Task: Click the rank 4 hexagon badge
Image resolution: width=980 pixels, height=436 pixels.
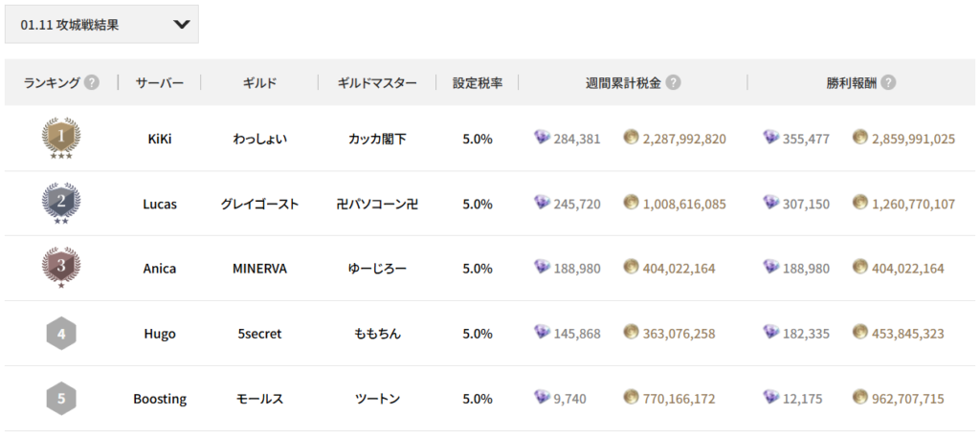Action: point(61,334)
